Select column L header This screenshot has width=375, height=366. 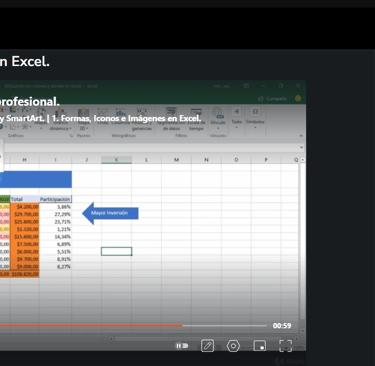(146, 160)
